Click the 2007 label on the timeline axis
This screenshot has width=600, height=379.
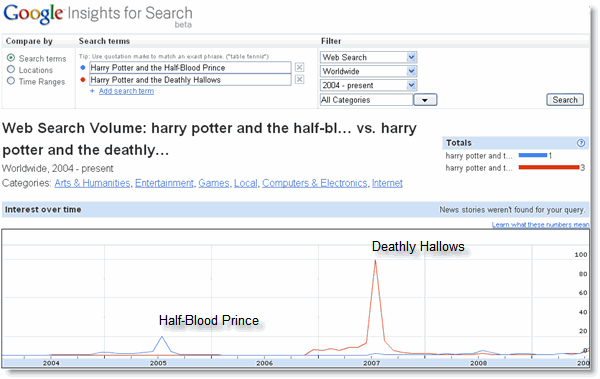(371, 363)
